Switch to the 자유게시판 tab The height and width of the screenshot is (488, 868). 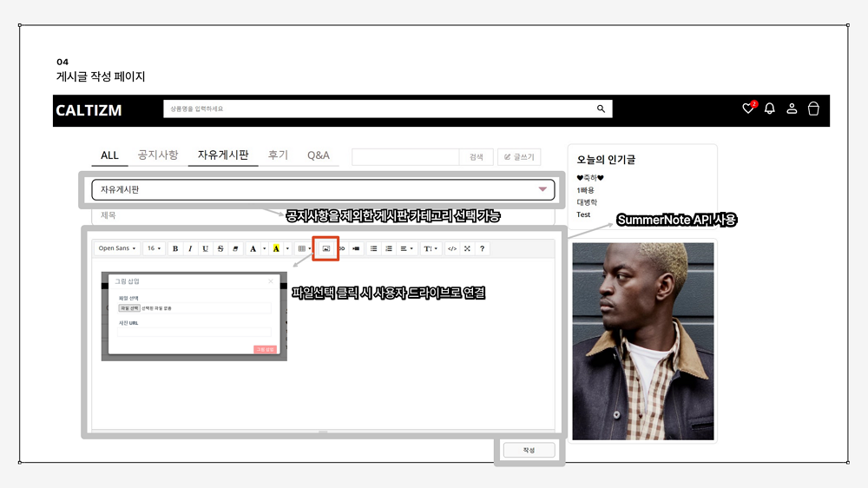point(223,155)
